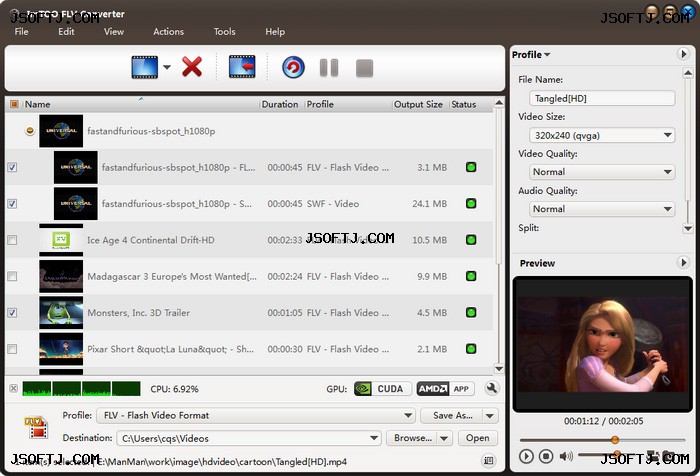Uncheck the fastandfurious SWF output row
This screenshot has width=700, height=476.
[12, 204]
